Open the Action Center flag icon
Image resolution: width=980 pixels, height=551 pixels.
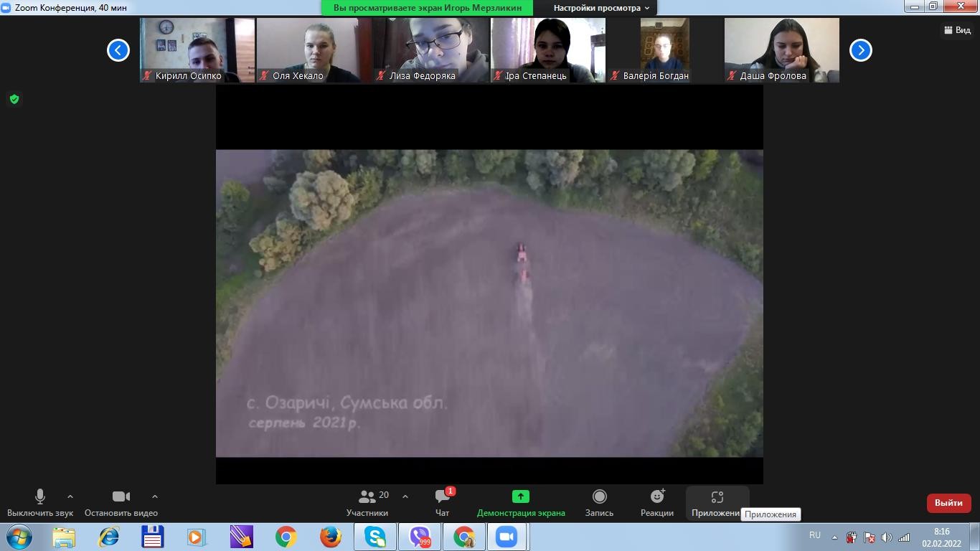pos(870,537)
